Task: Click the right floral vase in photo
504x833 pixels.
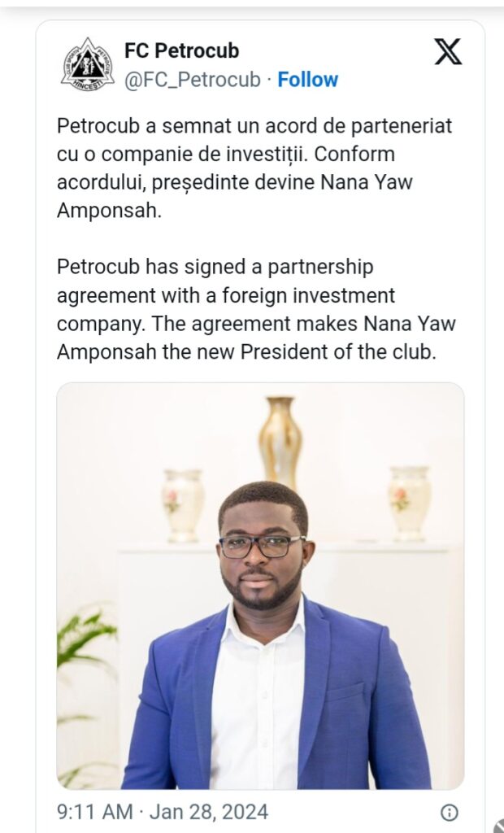Action: pos(408,502)
